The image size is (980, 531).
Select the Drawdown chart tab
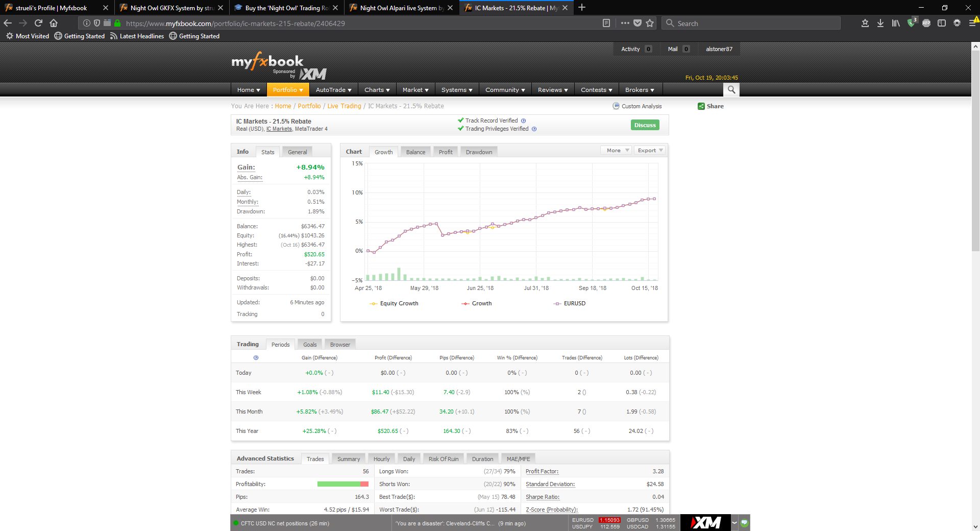[479, 152]
